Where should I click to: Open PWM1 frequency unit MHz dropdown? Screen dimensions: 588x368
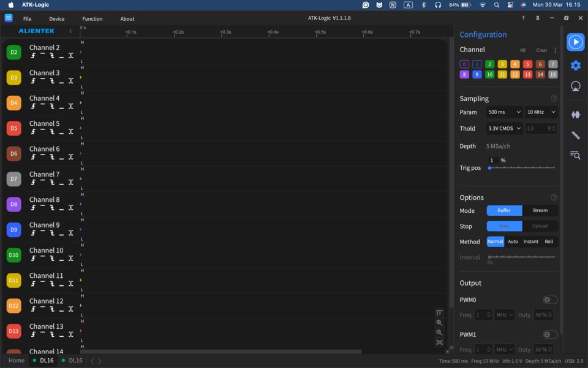(x=504, y=350)
